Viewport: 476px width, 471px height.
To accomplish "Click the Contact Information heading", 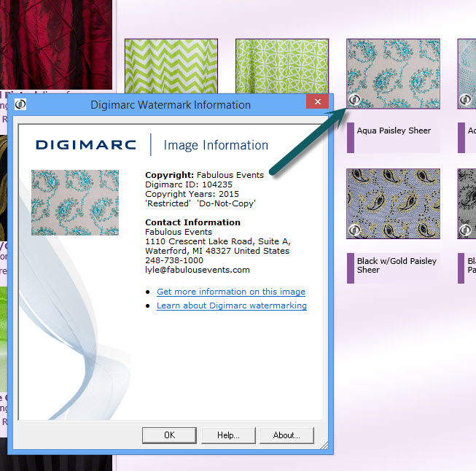I will [x=192, y=222].
